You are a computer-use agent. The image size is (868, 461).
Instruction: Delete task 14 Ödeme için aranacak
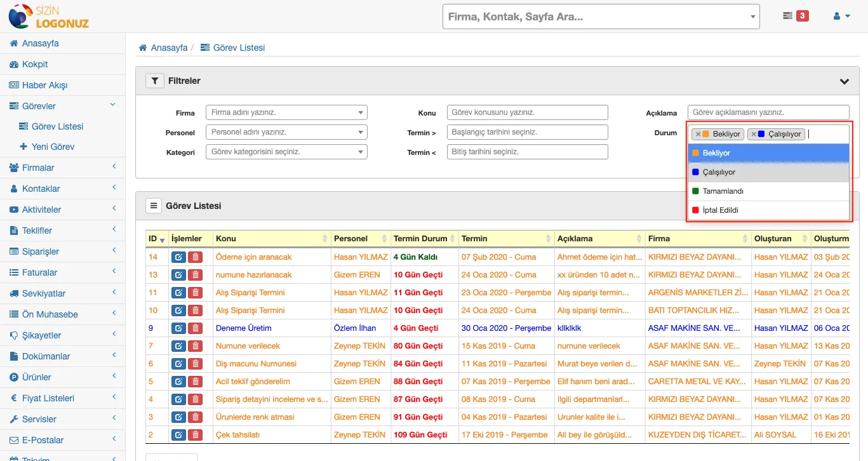point(196,257)
